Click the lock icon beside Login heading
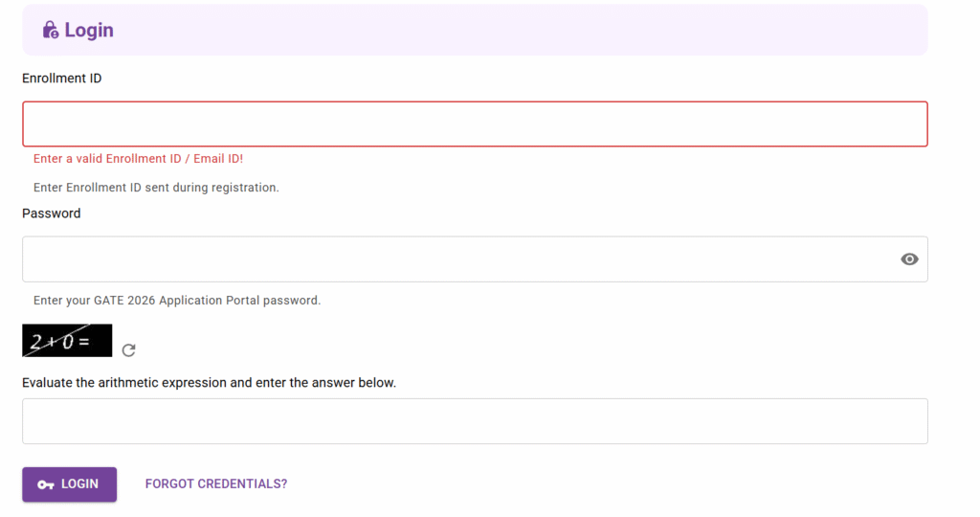980x517 pixels. coord(51,31)
